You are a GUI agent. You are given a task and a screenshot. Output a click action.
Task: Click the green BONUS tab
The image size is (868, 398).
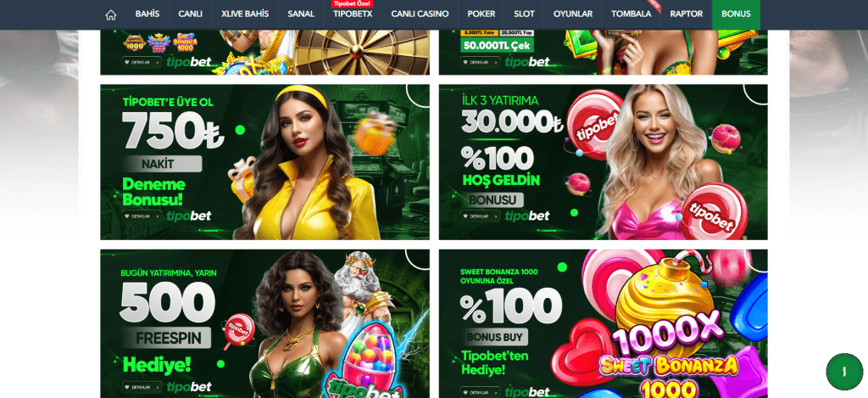point(736,14)
